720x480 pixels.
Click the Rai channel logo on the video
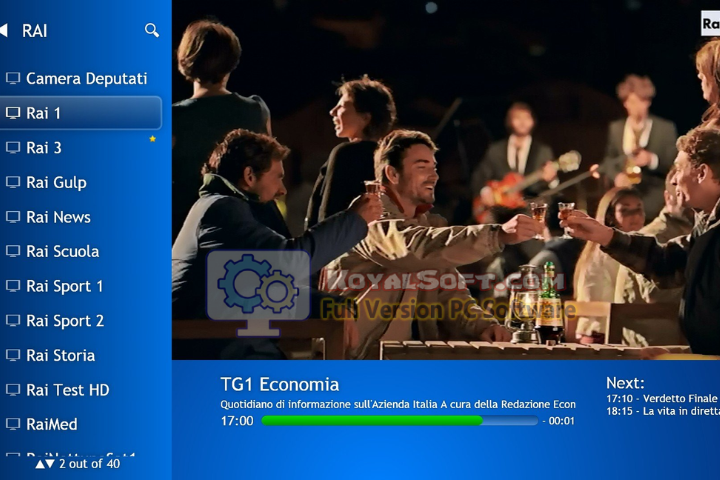pyautogui.click(x=710, y=23)
